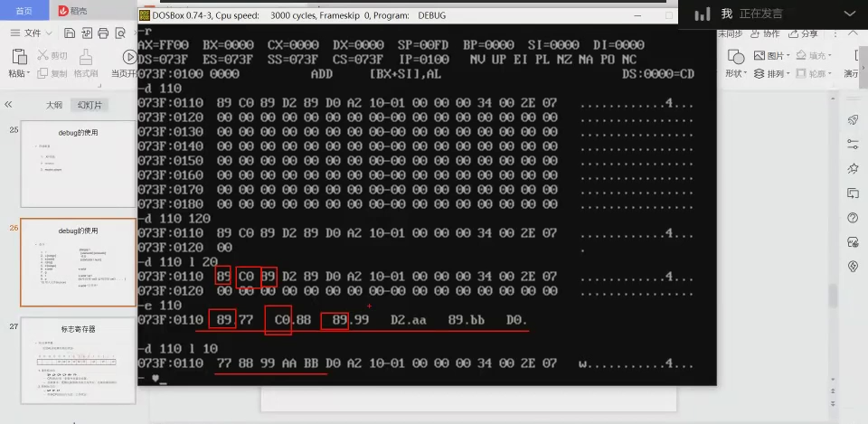Click the DOSBox window title icon

[144, 15]
